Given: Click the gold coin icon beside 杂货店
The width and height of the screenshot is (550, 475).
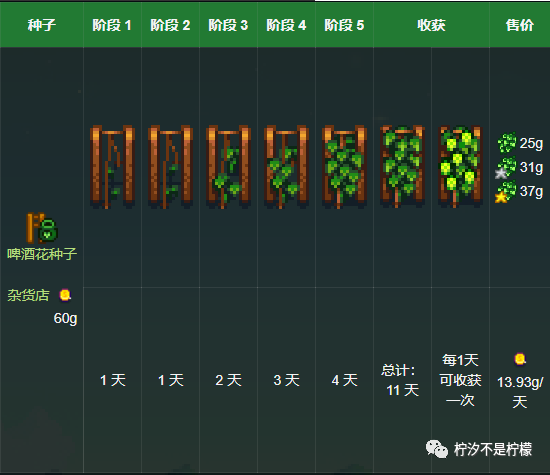Looking at the screenshot, I should 65,295.
